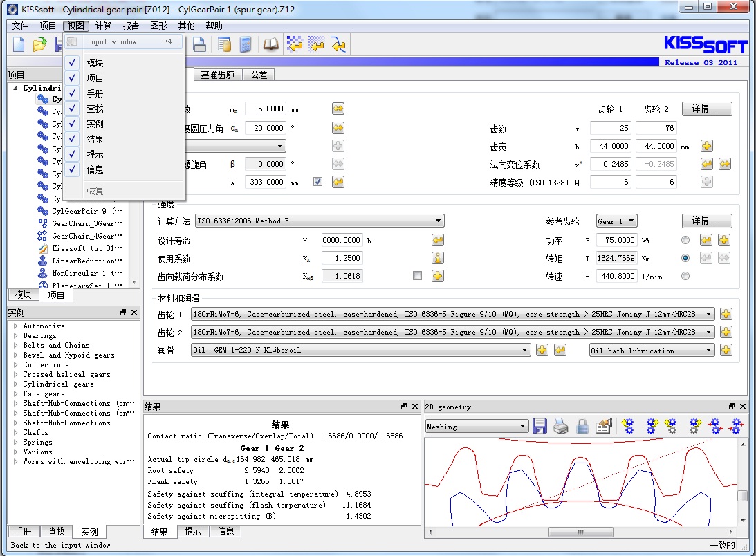Open the 文件 menu

[20, 26]
